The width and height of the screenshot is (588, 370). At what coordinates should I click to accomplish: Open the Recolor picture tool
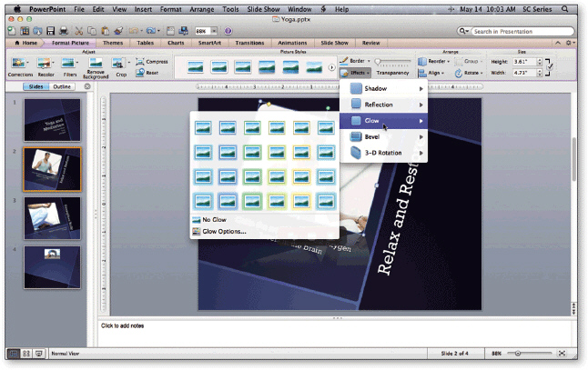(x=46, y=67)
